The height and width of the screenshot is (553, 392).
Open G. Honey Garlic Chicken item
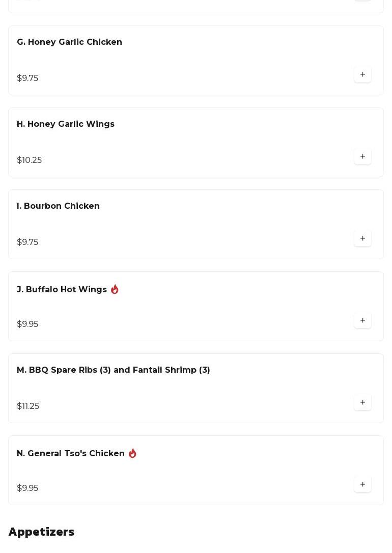click(69, 42)
